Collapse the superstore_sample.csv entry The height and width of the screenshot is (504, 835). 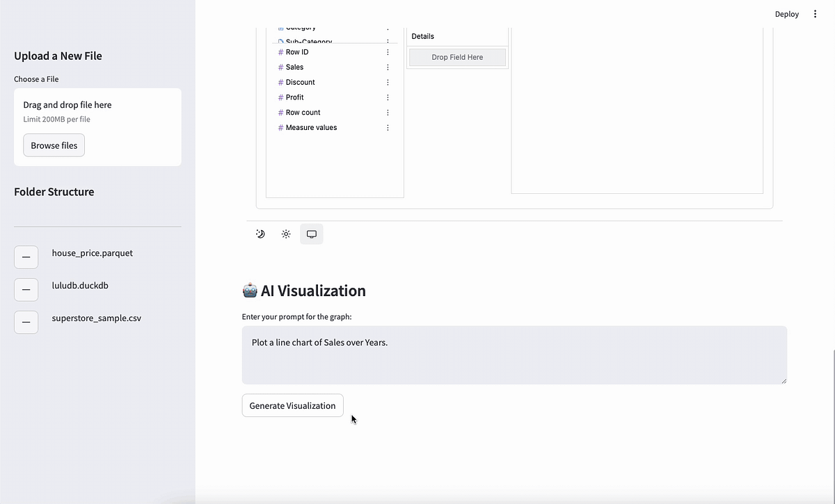click(x=26, y=322)
